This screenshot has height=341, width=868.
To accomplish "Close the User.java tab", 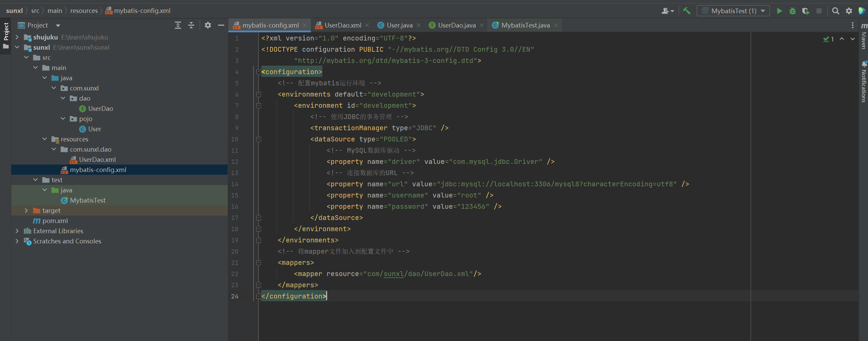I will 419,25.
